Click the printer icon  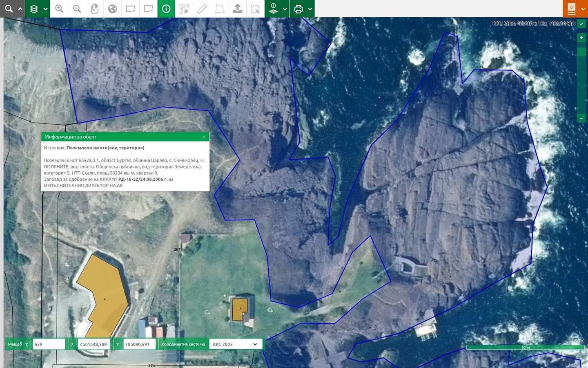(298, 9)
